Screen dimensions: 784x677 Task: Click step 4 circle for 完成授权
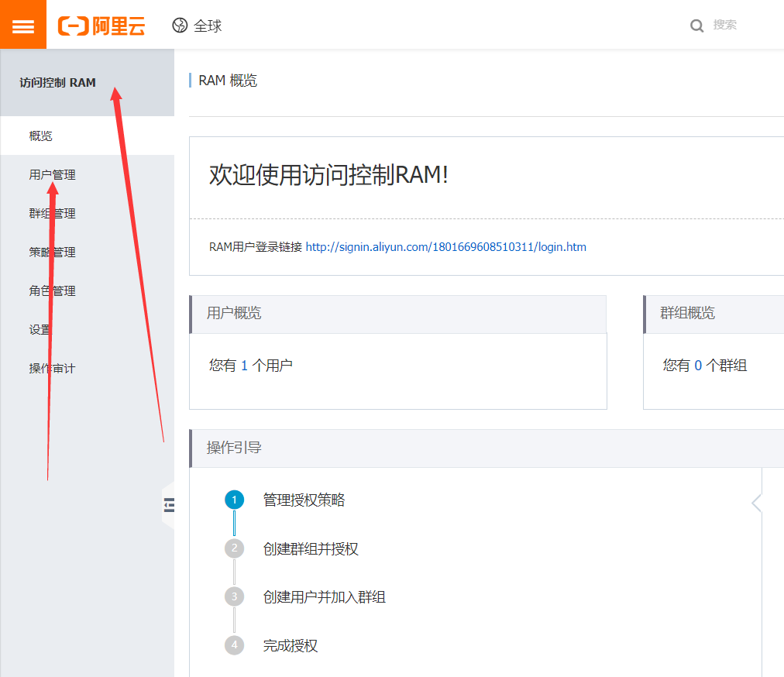(234, 645)
